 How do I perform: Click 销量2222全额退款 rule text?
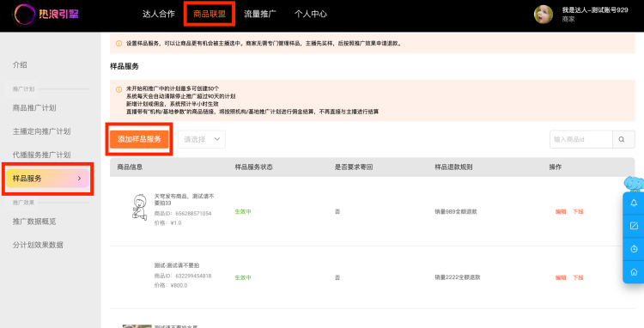click(458, 277)
